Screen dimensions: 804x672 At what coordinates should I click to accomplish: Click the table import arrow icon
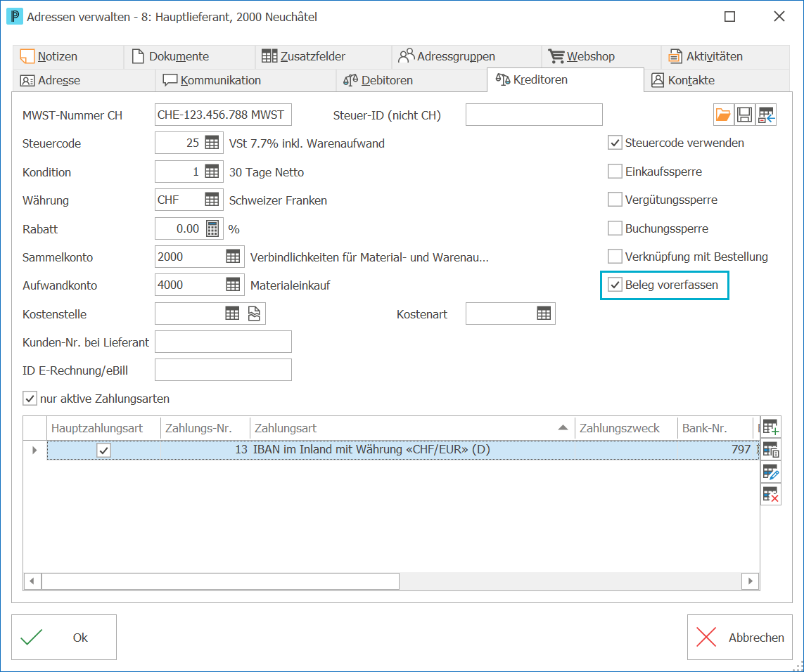coord(766,115)
